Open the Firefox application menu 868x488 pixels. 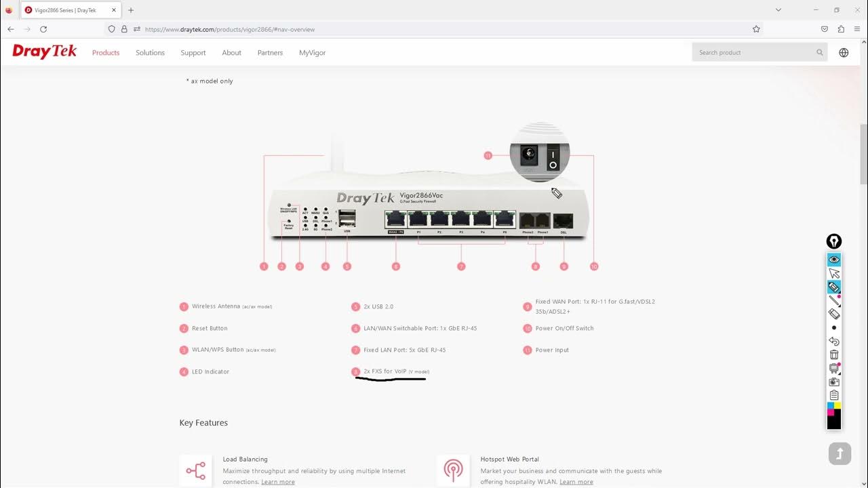857,29
